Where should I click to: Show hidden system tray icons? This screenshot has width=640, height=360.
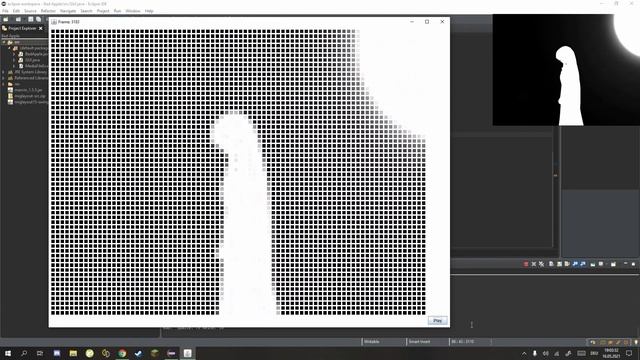524,353
